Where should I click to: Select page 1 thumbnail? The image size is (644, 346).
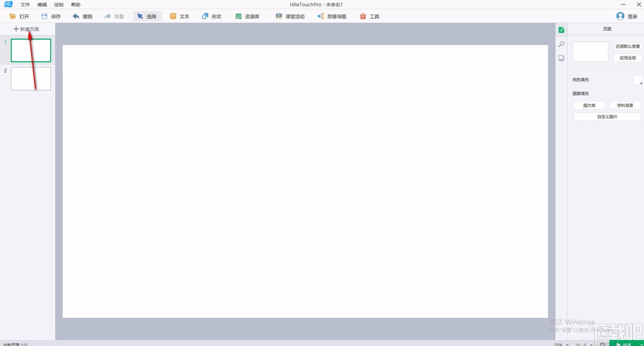31,50
